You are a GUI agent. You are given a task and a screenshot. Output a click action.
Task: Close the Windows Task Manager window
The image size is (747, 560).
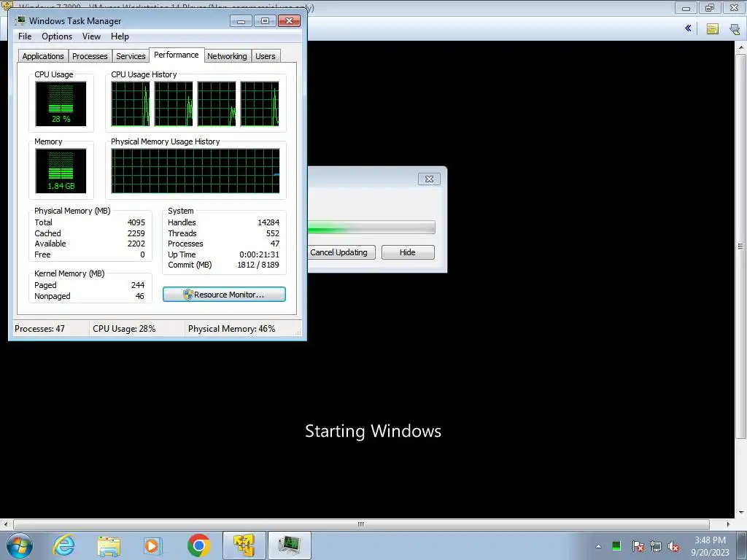point(289,21)
